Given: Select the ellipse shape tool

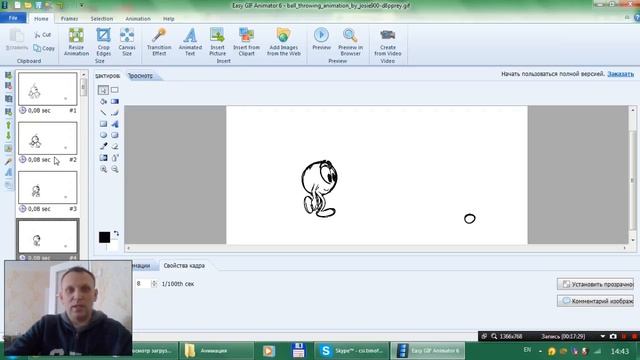Looking at the screenshot, I should point(103,135).
